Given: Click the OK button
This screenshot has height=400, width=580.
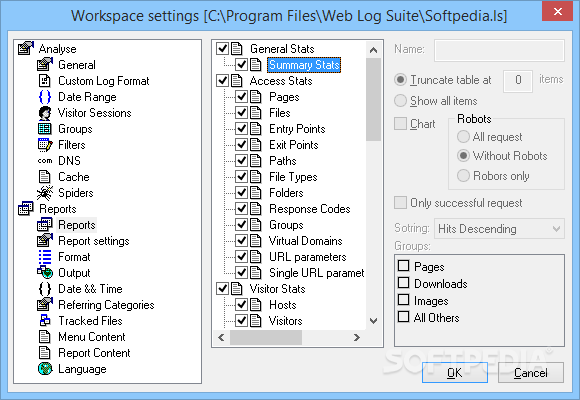Looking at the screenshot, I should (x=455, y=372).
